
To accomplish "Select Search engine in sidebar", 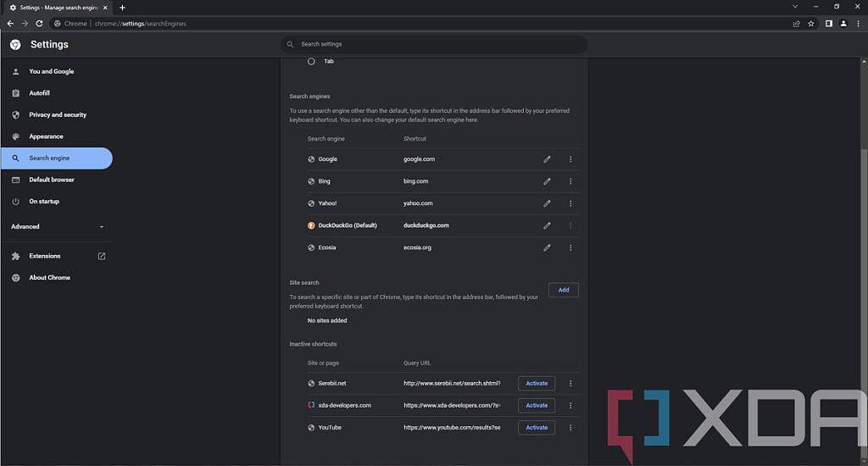I will [57, 158].
